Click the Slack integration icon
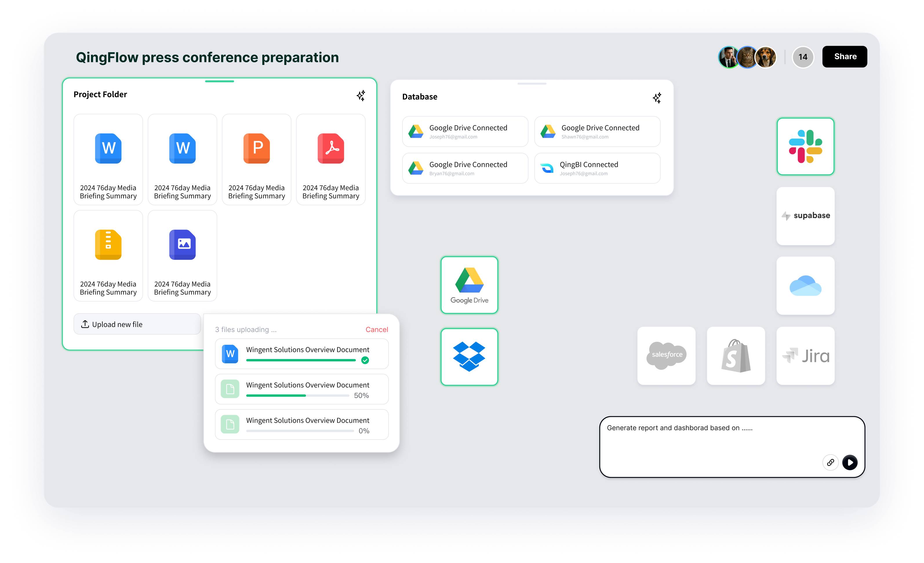The image size is (924, 563). [805, 146]
